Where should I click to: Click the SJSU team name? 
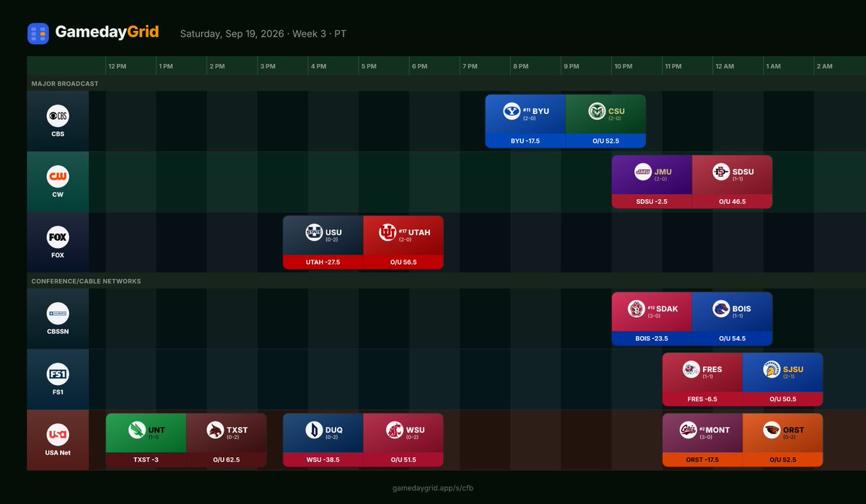click(793, 369)
